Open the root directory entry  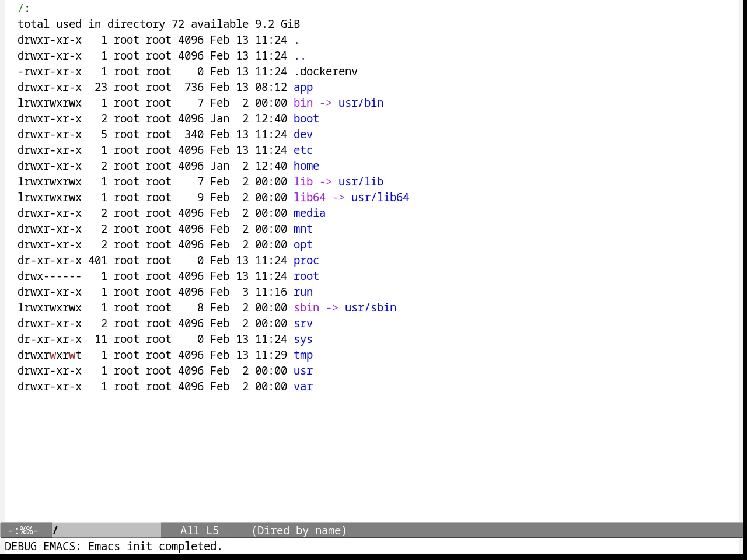tap(306, 276)
